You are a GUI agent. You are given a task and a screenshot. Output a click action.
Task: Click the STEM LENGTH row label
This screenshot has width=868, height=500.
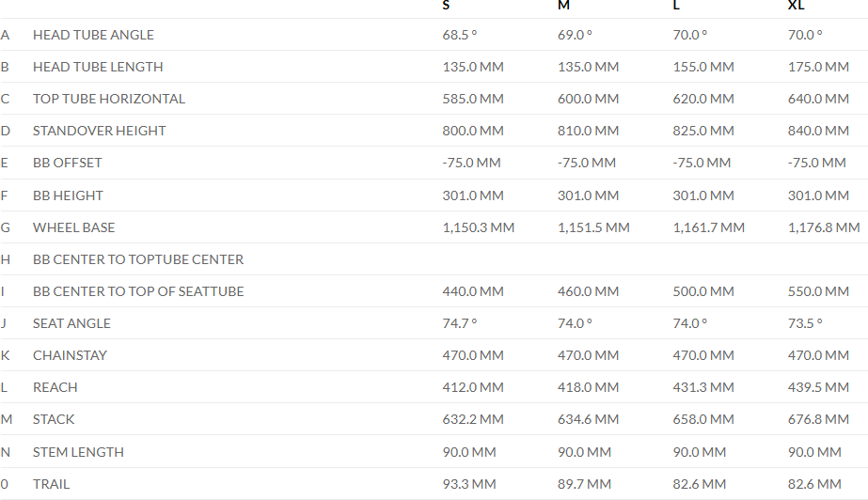(x=78, y=452)
